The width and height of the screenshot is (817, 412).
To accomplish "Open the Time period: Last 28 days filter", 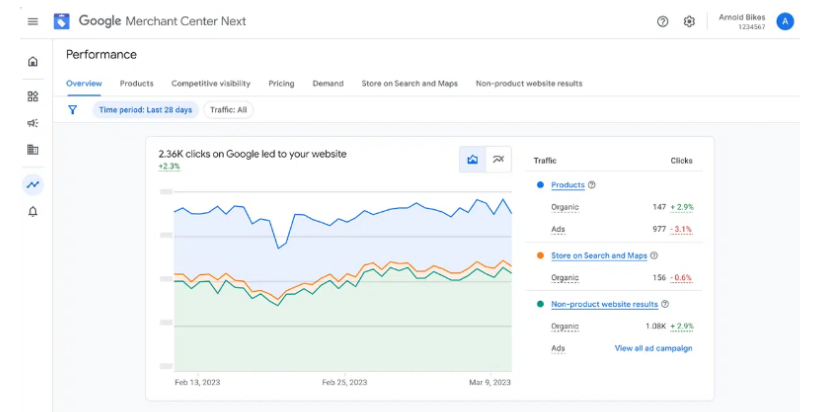I will coord(146,110).
